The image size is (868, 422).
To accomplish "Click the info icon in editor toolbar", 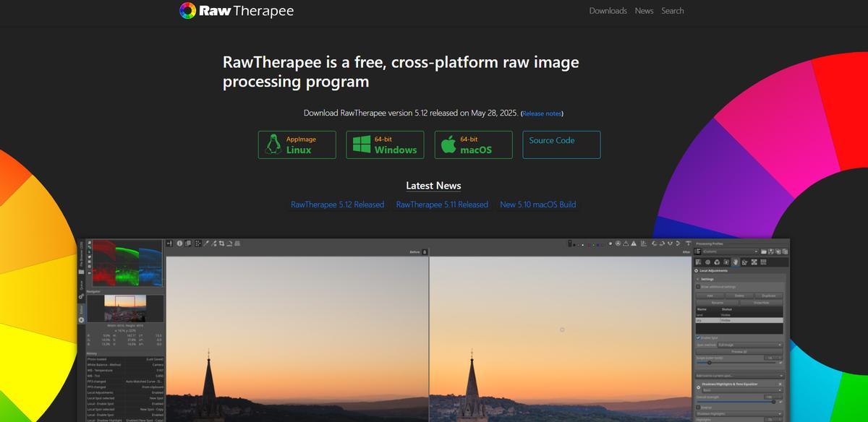I will coord(179,244).
